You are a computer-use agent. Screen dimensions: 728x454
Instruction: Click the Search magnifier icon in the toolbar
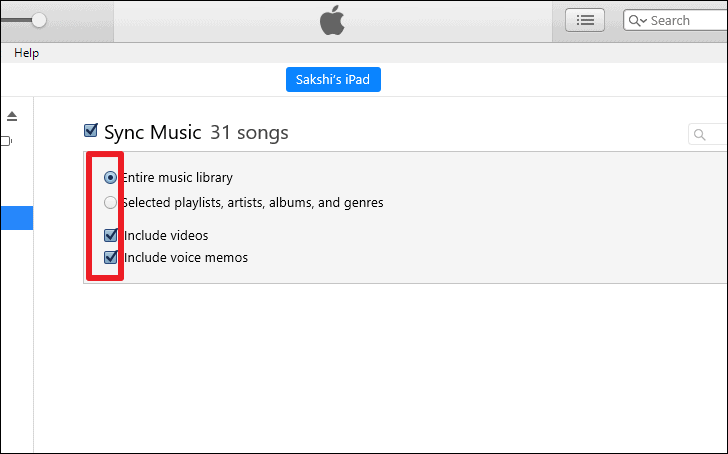[634, 20]
